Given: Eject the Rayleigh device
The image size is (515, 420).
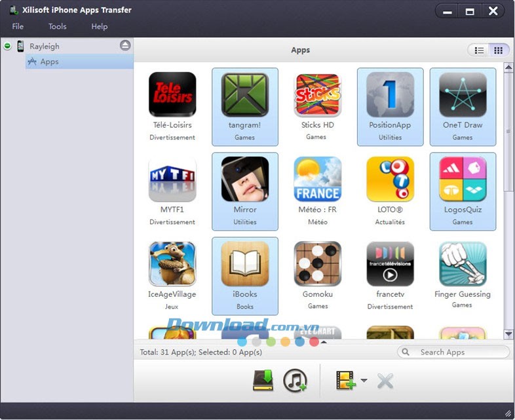Looking at the screenshot, I should [x=125, y=45].
